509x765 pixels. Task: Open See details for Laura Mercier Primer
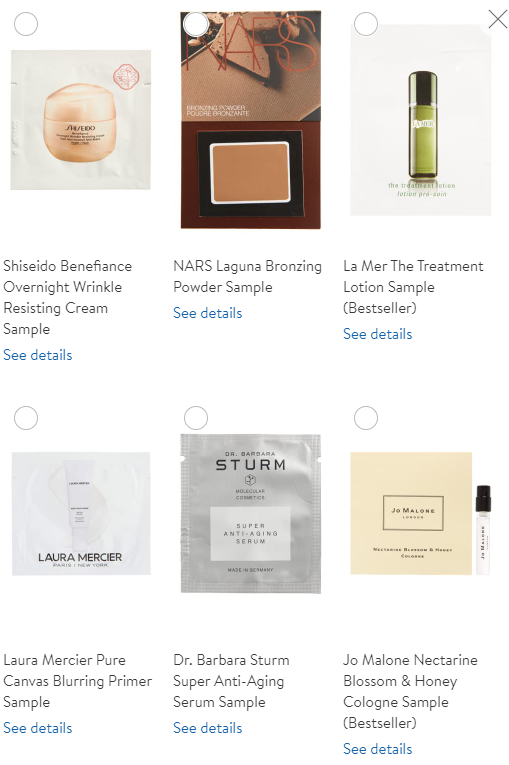pyautogui.click(x=38, y=728)
